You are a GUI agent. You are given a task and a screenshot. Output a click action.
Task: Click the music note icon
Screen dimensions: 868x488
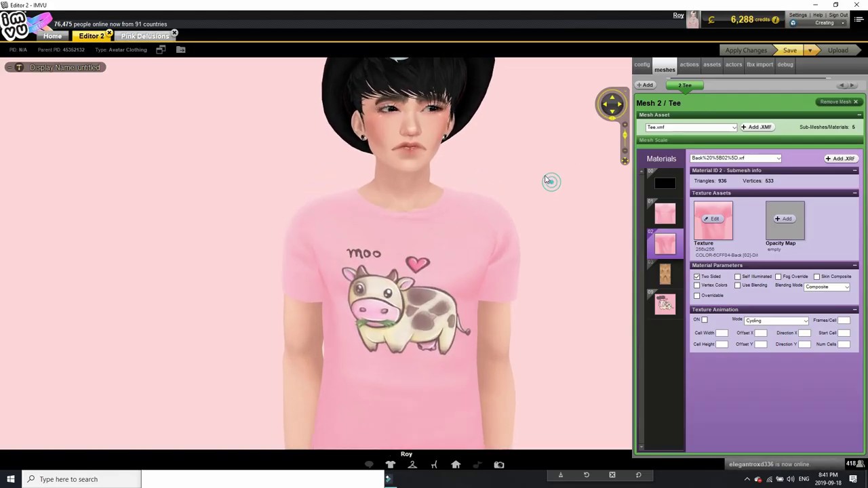(x=477, y=465)
